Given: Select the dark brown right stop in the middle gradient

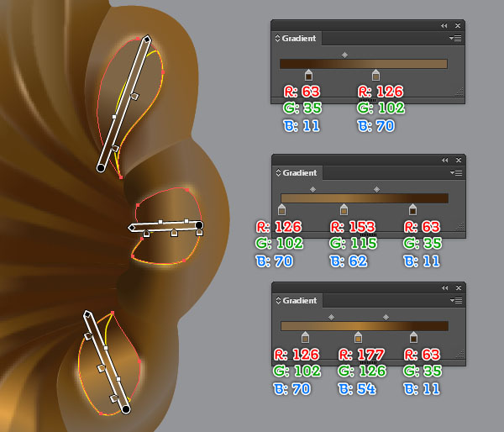Looking at the screenshot, I should coord(412,210).
